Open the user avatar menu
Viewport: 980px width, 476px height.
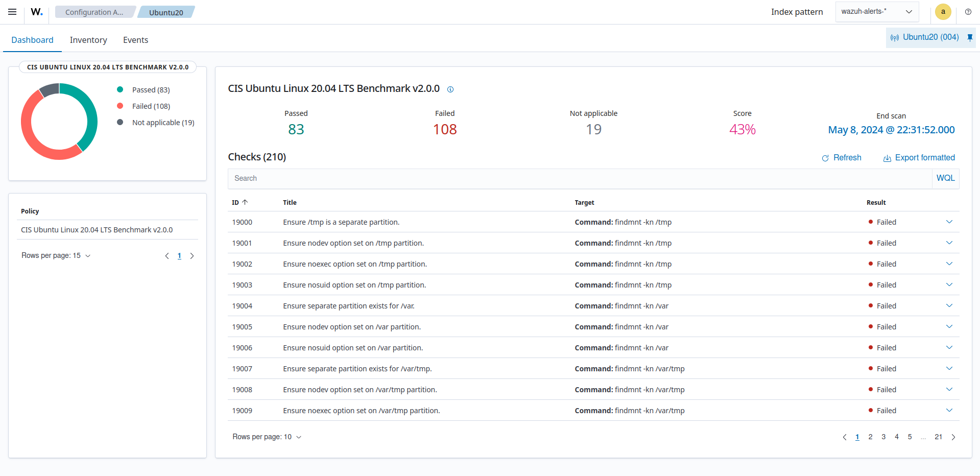(x=943, y=12)
